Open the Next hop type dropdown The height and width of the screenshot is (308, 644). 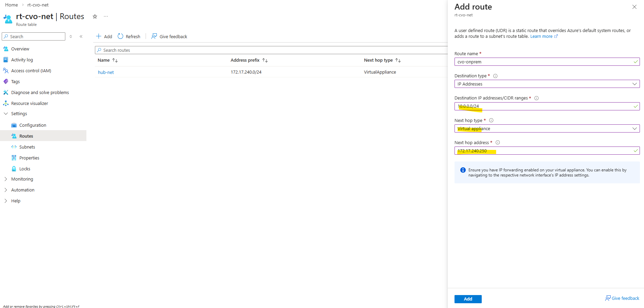click(x=547, y=129)
